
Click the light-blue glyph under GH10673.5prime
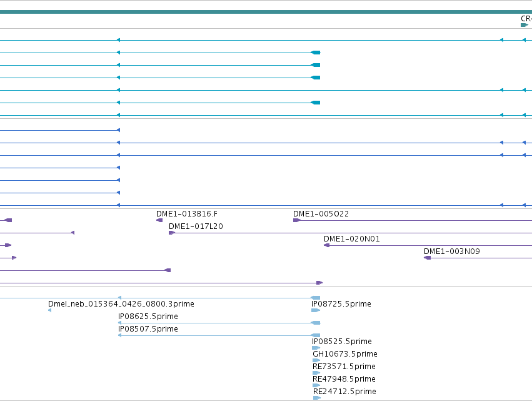[316, 360]
